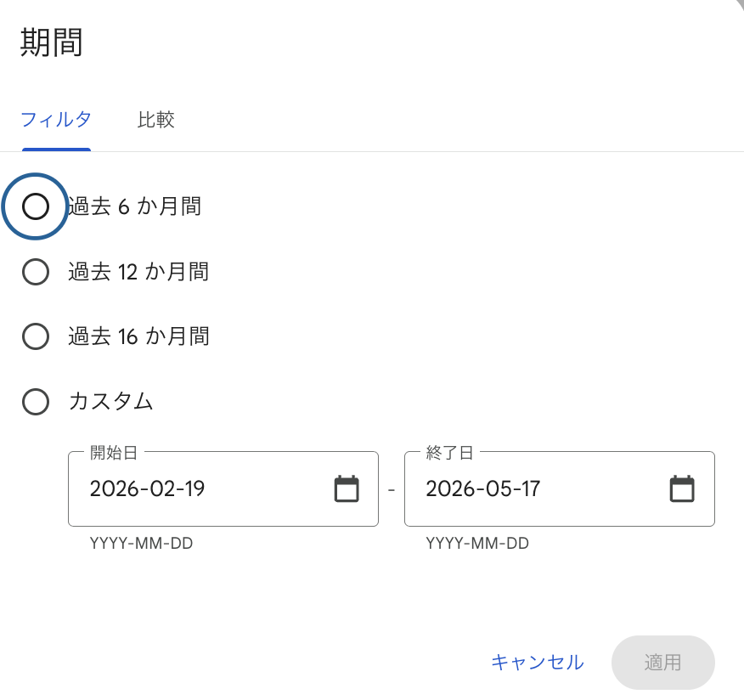Focus the 終了日 date field 2026-05-17
This screenshot has width=744, height=700.
pyautogui.click(x=560, y=488)
